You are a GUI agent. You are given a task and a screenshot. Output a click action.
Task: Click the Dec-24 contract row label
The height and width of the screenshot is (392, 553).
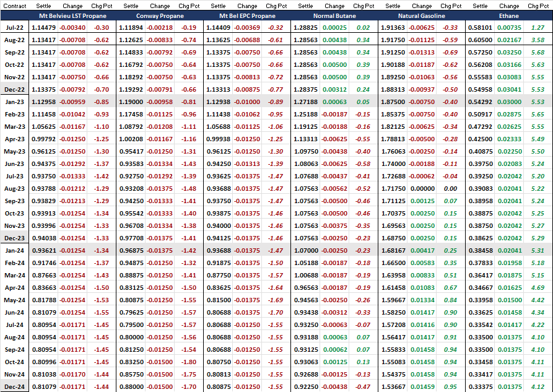[x=15, y=386]
